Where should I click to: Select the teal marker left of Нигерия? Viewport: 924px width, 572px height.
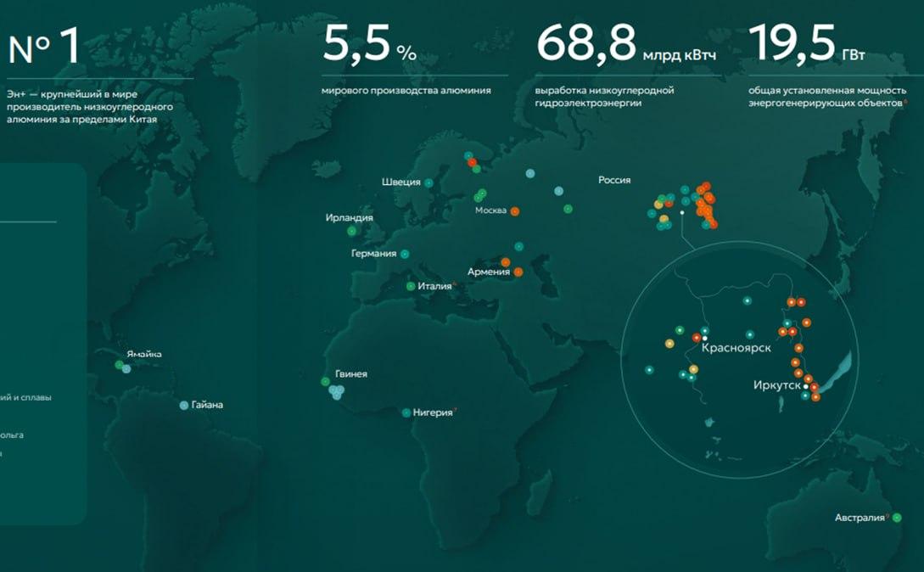(406, 413)
